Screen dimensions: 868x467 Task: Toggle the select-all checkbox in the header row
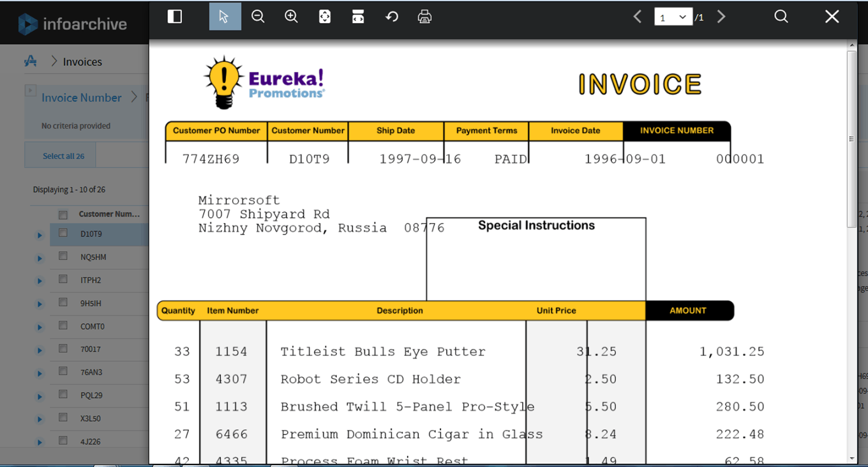62,215
